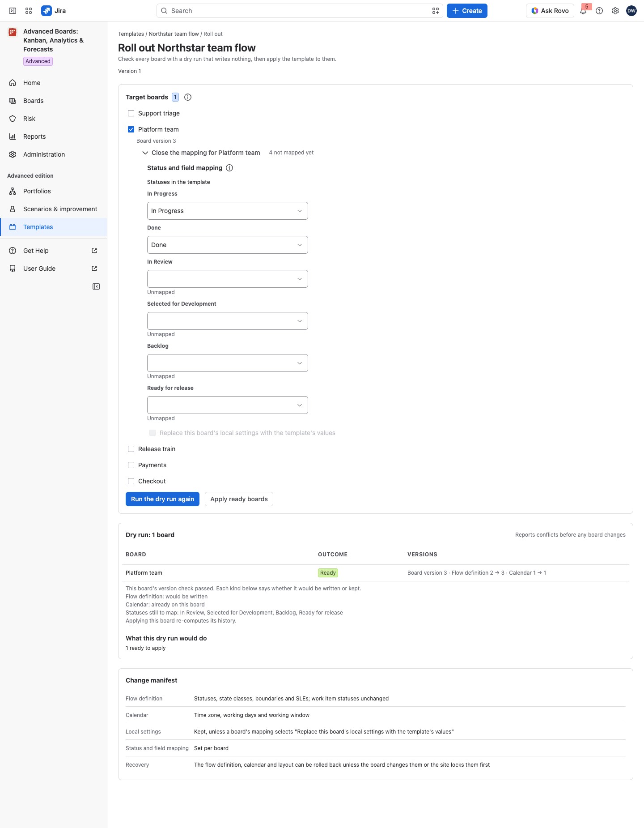
Task: Open the Backlog mapping dropdown
Action: [228, 363]
